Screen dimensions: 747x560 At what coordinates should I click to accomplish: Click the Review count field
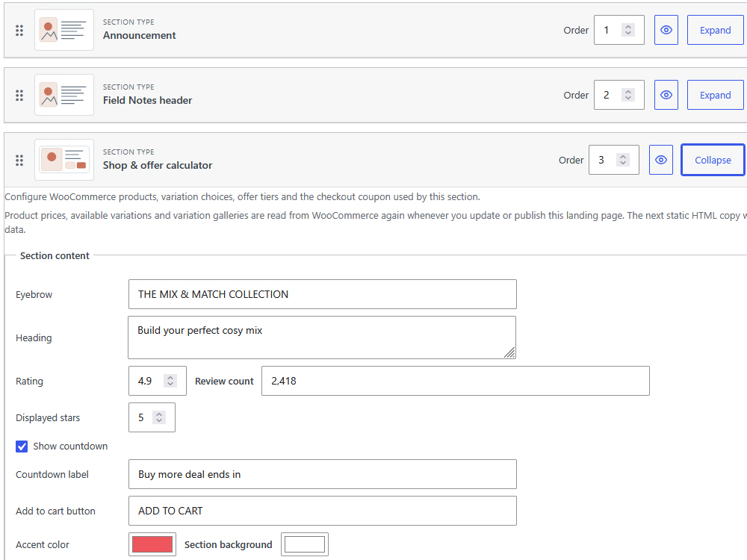click(x=456, y=381)
